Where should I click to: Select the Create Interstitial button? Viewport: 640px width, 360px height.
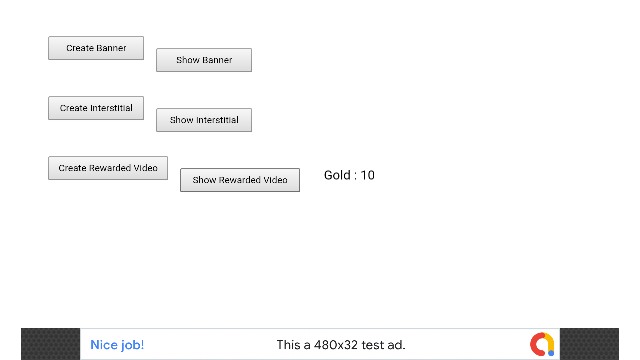[96, 108]
